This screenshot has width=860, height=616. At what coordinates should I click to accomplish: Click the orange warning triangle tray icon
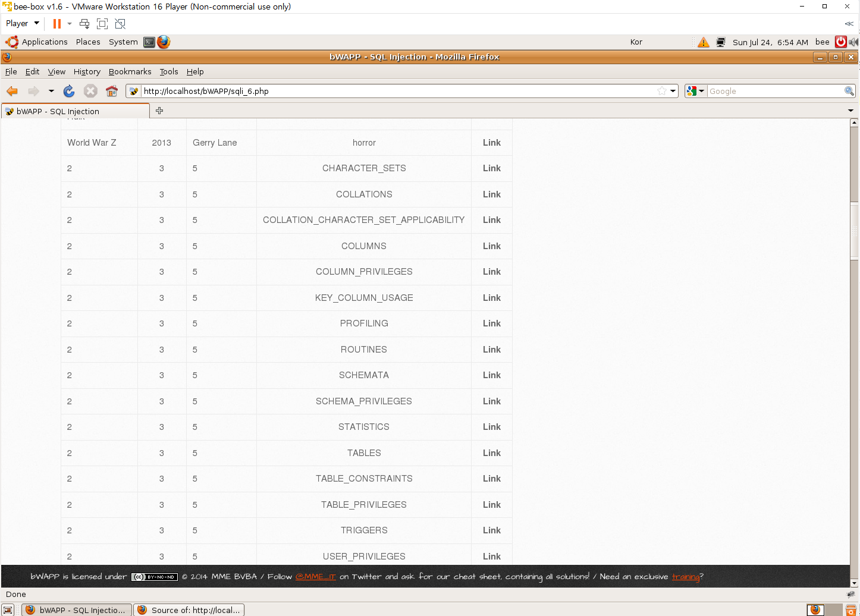[704, 42]
